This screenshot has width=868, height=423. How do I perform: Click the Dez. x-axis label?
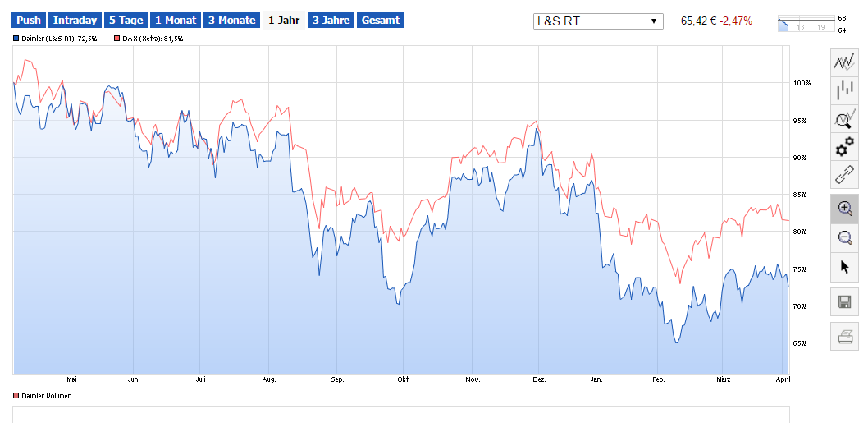point(539,379)
